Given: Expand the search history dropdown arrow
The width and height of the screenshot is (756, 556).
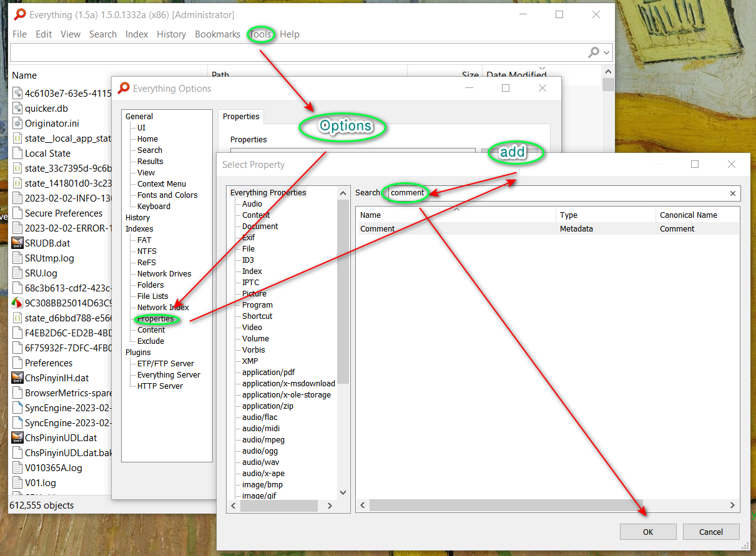Looking at the screenshot, I should click(x=606, y=53).
